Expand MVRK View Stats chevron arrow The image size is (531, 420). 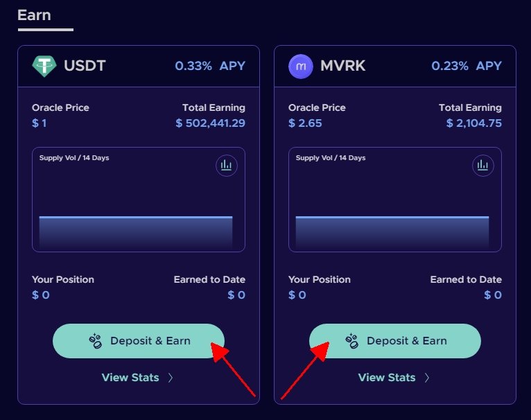tap(427, 378)
